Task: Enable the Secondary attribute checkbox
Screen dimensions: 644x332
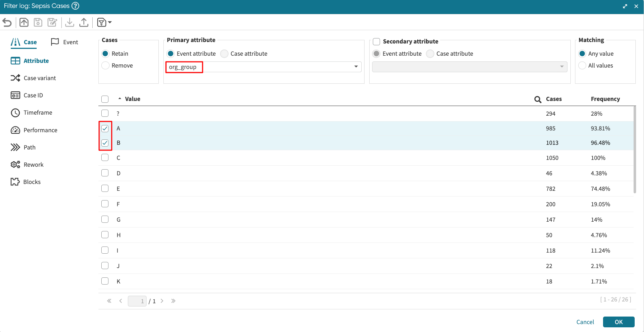Action: click(376, 42)
